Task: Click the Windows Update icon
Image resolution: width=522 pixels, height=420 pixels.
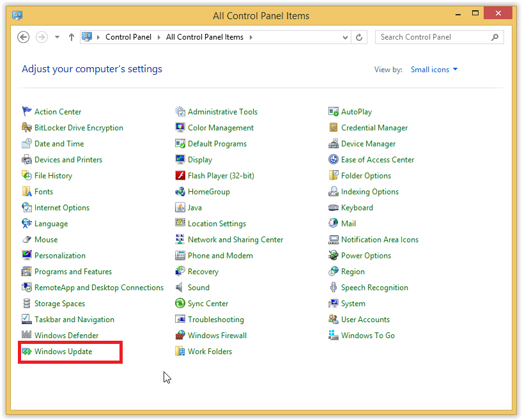Action: (x=27, y=352)
